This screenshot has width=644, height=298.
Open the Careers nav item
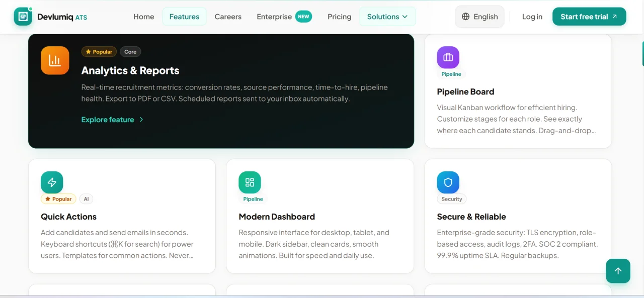[x=228, y=17]
